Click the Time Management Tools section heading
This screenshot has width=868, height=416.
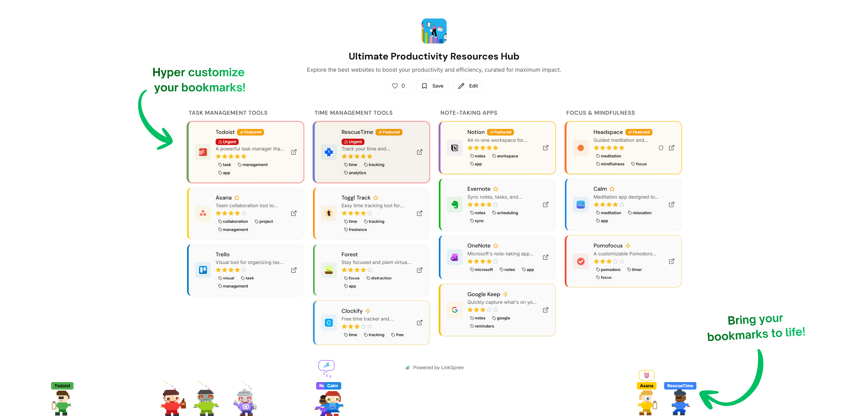click(353, 113)
